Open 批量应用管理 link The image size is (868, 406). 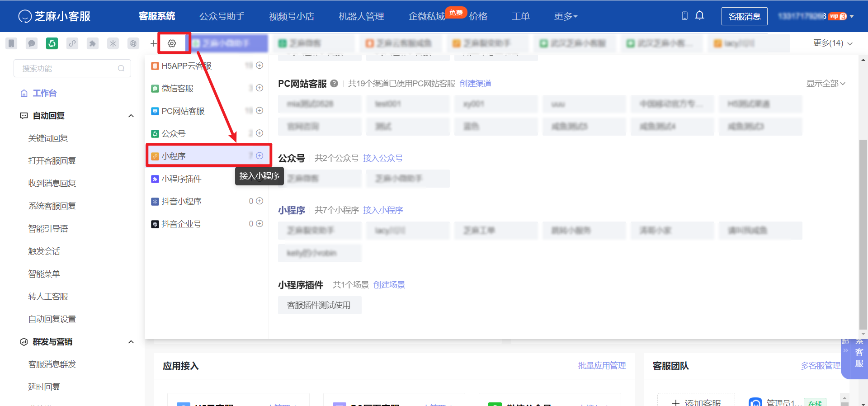(602, 365)
